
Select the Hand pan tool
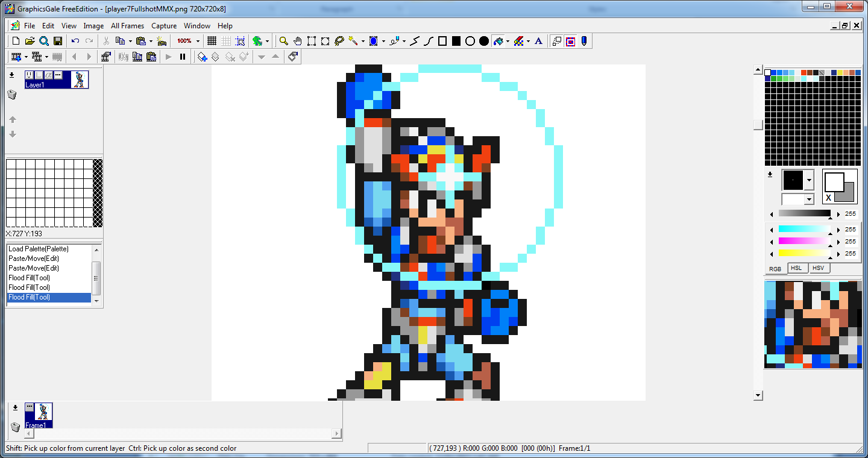click(x=298, y=41)
